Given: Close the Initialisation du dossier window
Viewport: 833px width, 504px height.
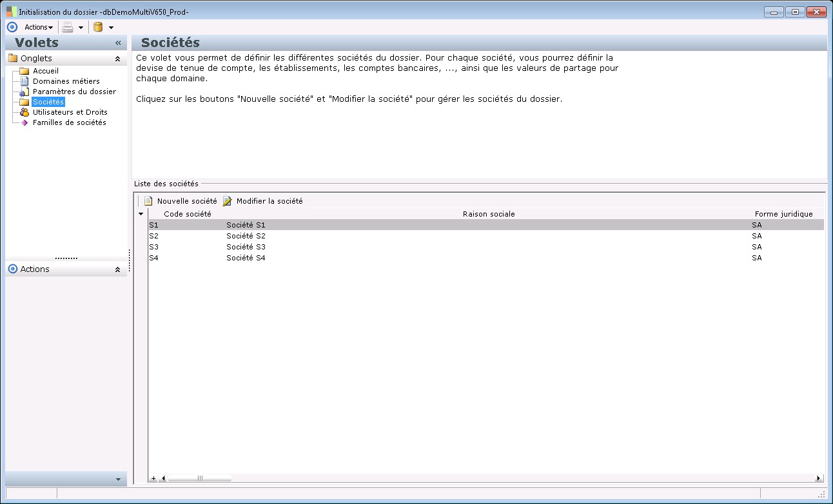Looking at the screenshot, I should pyautogui.click(x=816, y=12).
